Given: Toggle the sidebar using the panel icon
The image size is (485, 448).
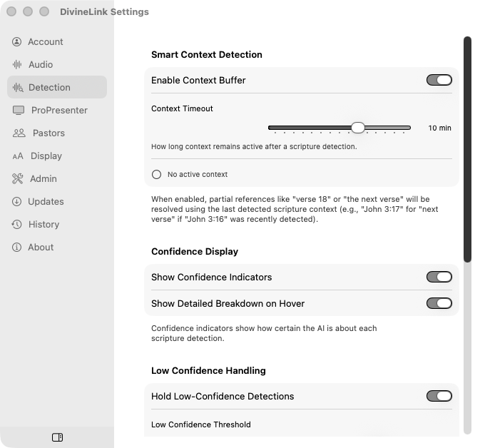Looking at the screenshot, I should tap(57, 437).
